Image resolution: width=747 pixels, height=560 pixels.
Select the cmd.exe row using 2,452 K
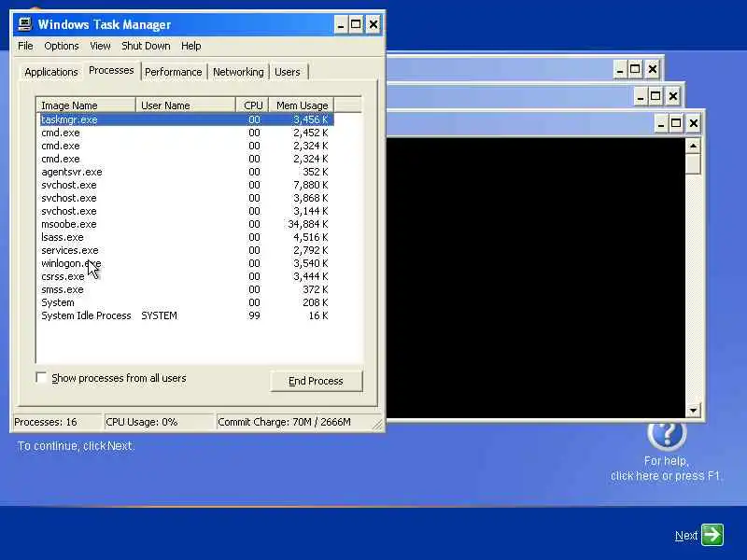coord(186,133)
